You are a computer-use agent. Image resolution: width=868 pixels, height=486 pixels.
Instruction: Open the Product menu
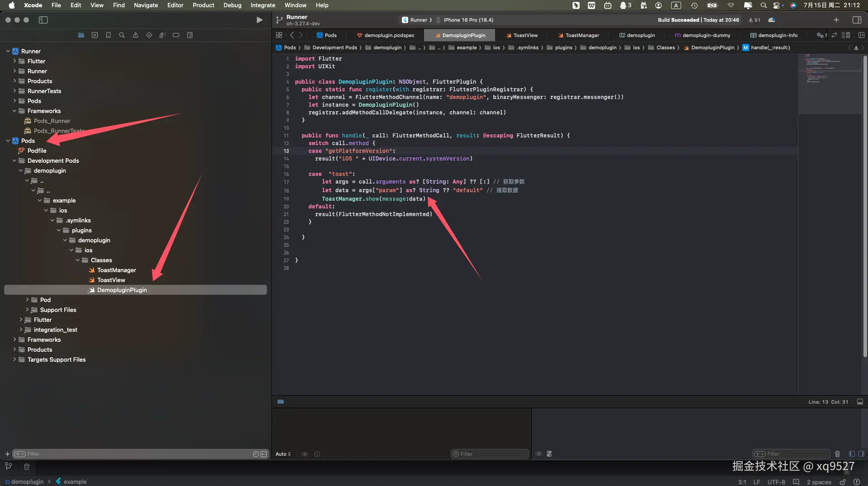[x=203, y=5]
